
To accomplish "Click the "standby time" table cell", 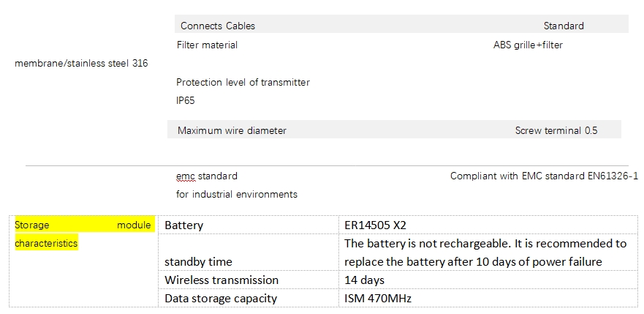I will click(x=198, y=262).
